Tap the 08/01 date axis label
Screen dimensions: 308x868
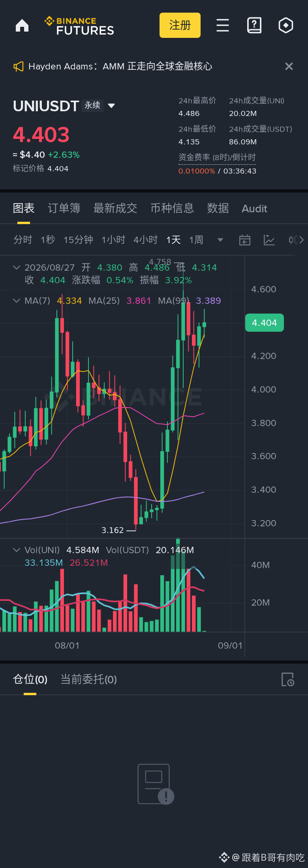(67, 645)
